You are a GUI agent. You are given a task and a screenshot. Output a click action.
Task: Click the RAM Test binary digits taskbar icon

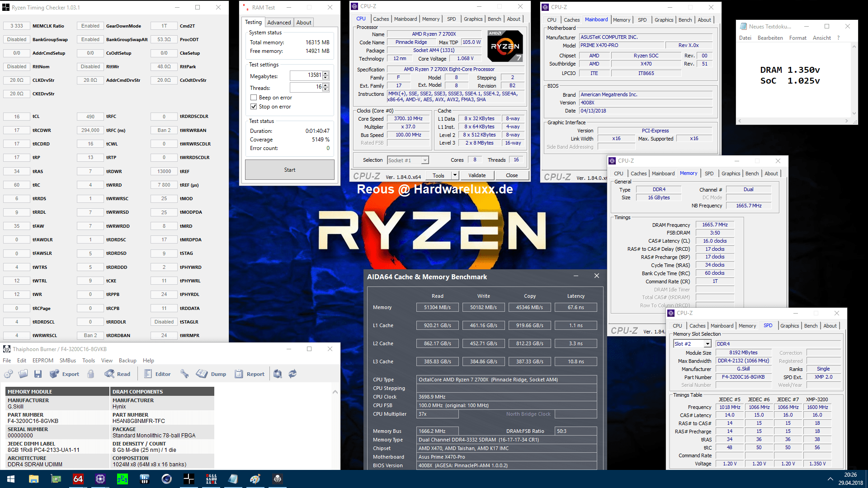[211, 479]
